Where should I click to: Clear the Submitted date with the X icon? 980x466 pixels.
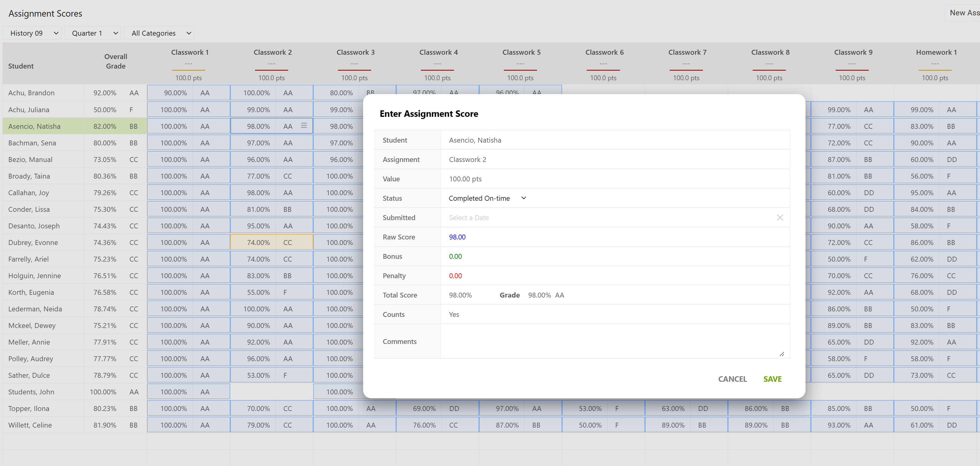click(x=779, y=217)
